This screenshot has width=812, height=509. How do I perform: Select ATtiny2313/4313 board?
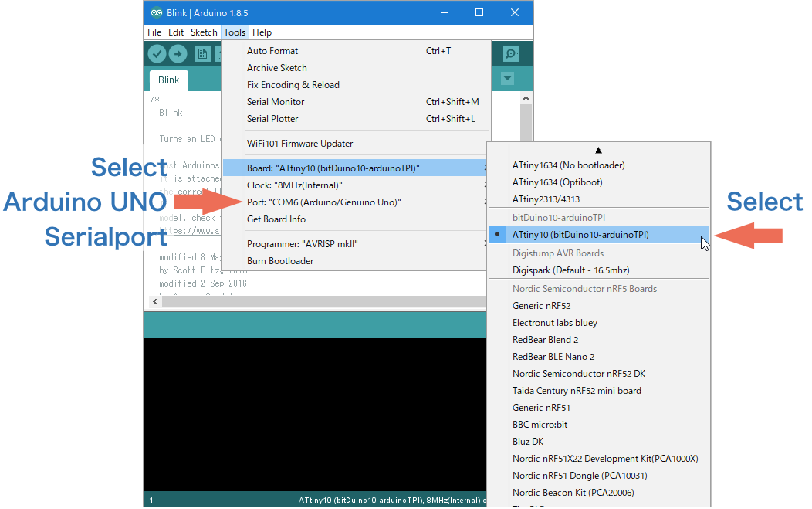tap(599, 199)
